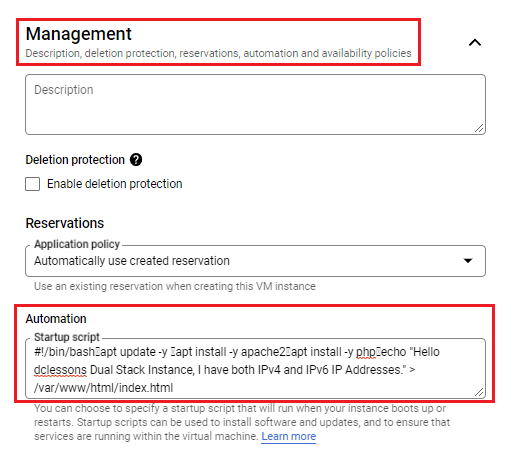Focus the Description text area
The height and width of the screenshot is (454, 525).
[x=255, y=104]
